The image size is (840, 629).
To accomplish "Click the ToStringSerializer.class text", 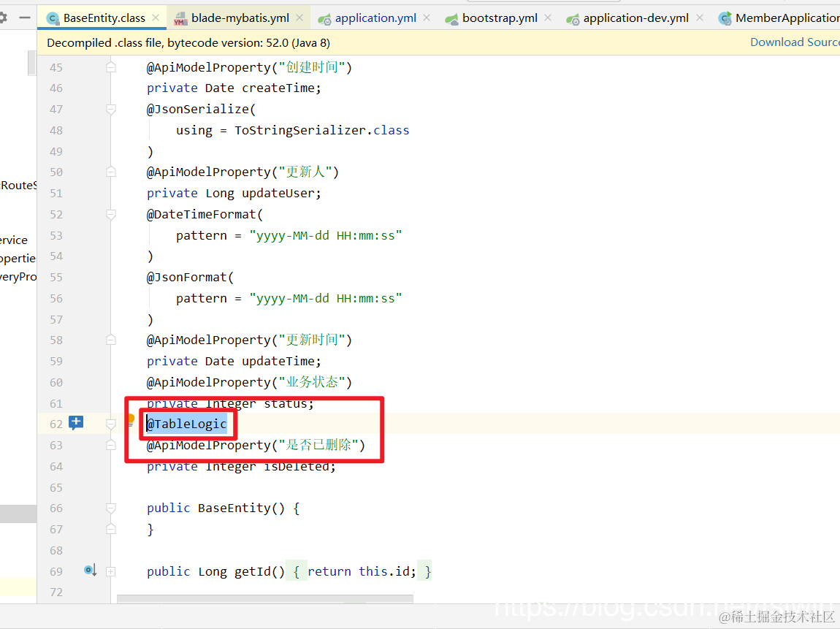I will tap(322, 130).
